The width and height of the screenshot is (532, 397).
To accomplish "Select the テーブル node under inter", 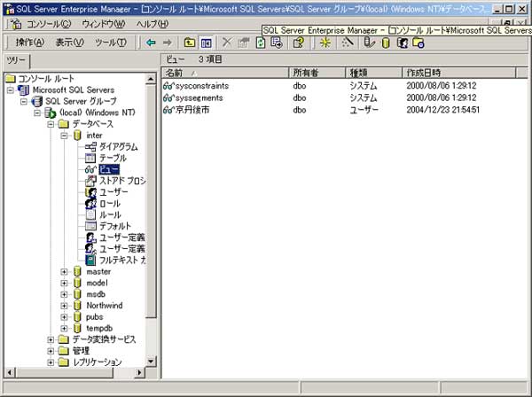I will (113, 158).
